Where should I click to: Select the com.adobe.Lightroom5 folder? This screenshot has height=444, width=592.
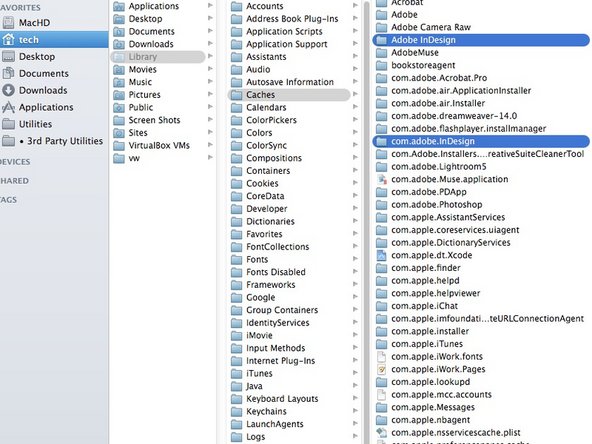click(439, 166)
